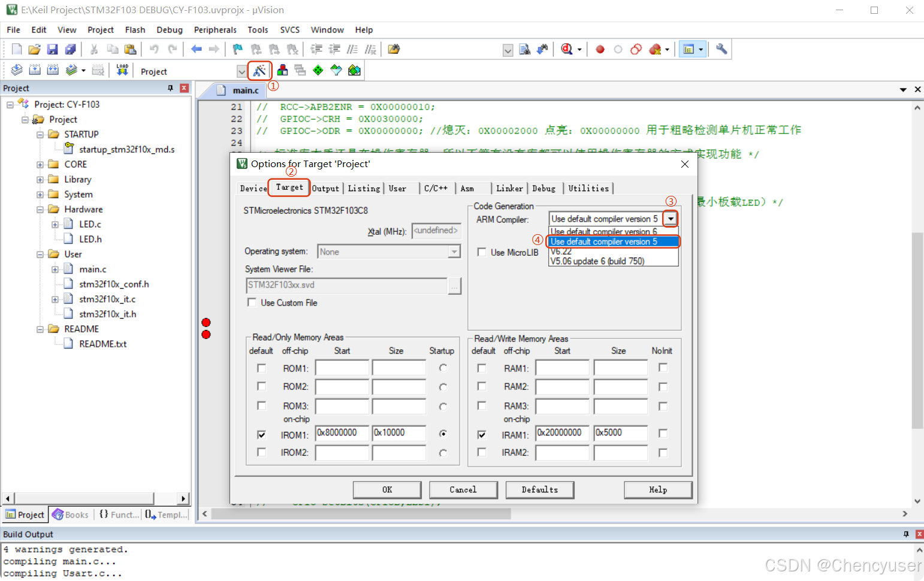924x581 pixels.
Task: Open the target selector dropdown labeled Project
Action: 241,71
